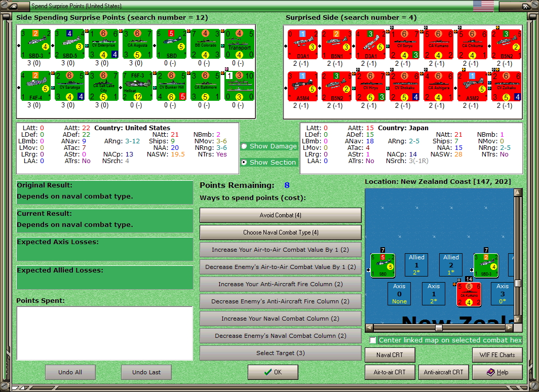Image resolution: width=539 pixels, height=392 pixels.
Task: Click Increase Your Anti-Aircraft Fire Column
Action: tap(281, 284)
